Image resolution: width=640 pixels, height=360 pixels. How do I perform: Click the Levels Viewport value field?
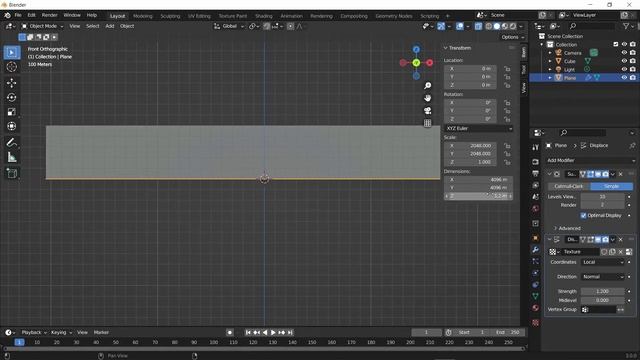602,197
